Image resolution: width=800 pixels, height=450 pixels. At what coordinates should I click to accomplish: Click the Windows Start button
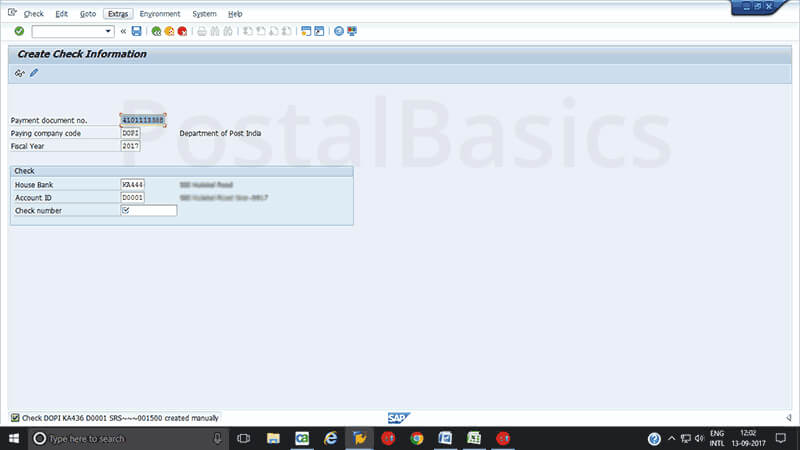(15, 438)
